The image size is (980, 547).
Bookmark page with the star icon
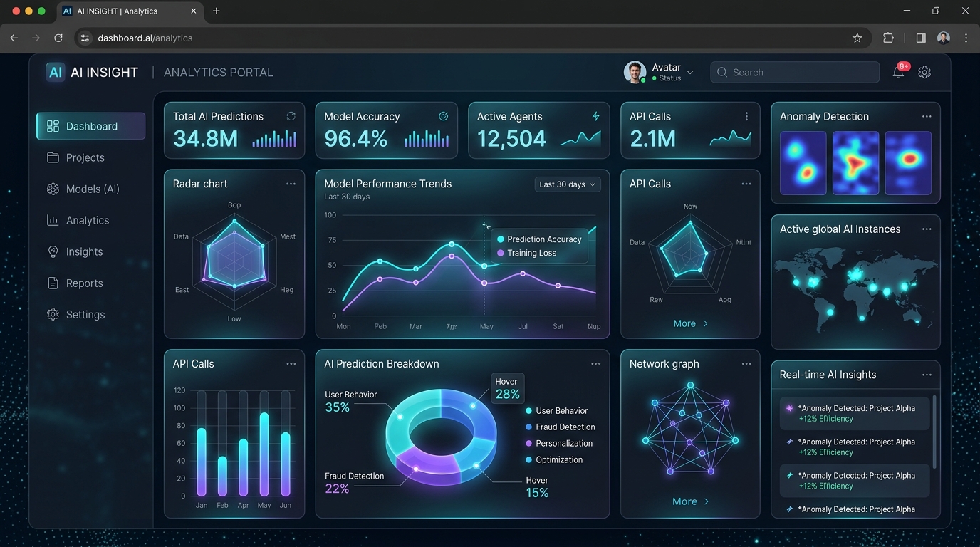coord(857,38)
